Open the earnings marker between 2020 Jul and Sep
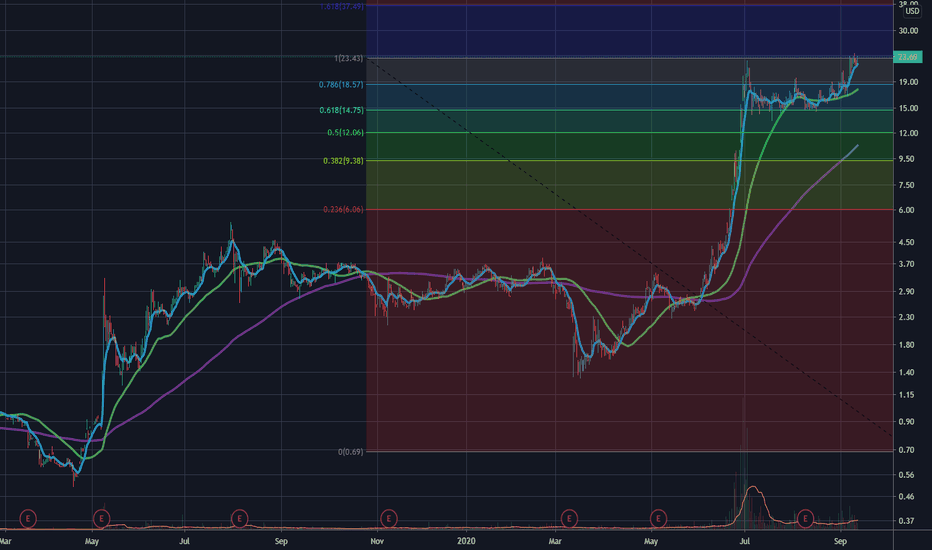This screenshot has height=550, width=932. 805,518
